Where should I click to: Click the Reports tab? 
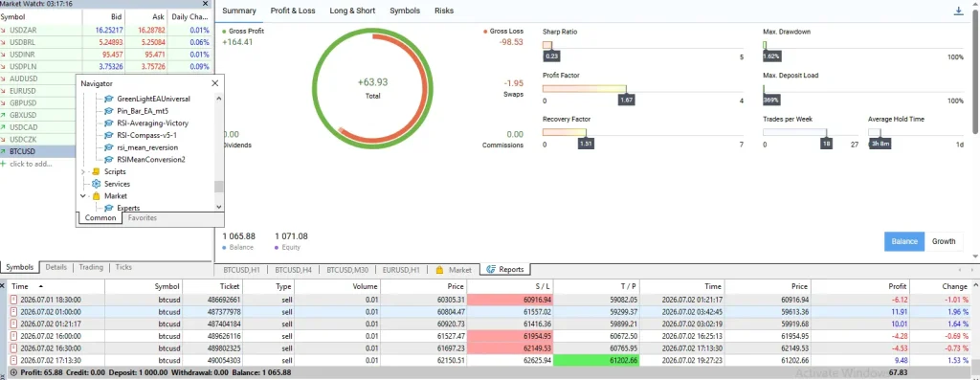[x=505, y=269]
